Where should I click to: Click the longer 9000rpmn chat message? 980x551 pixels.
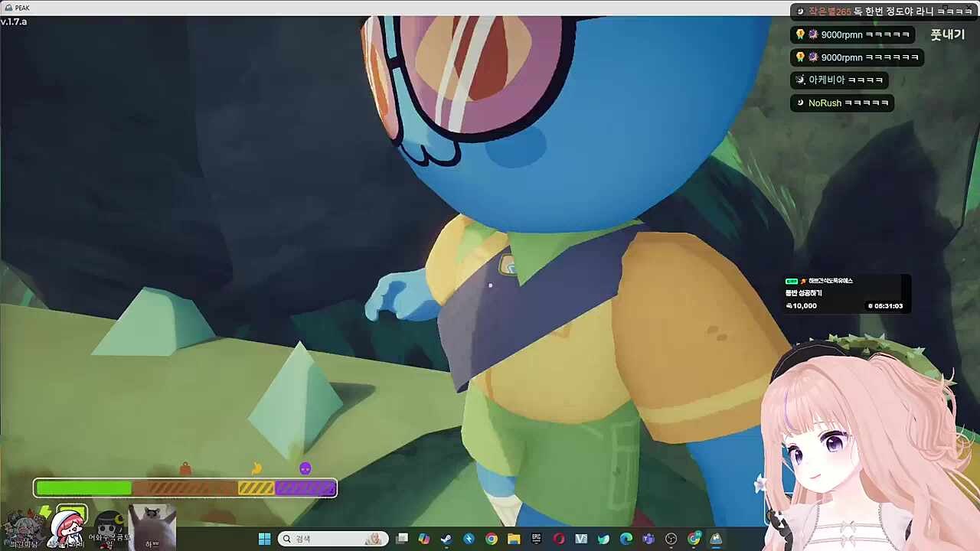857,57
